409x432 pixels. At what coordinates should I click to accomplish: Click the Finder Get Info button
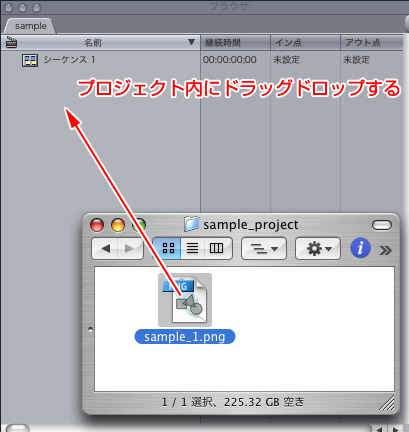click(360, 248)
